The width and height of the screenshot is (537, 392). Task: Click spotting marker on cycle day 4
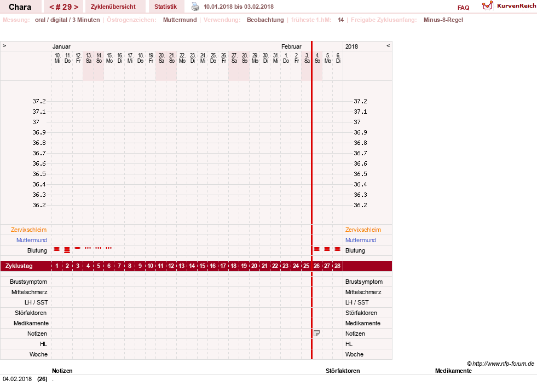(x=88, y=248)
